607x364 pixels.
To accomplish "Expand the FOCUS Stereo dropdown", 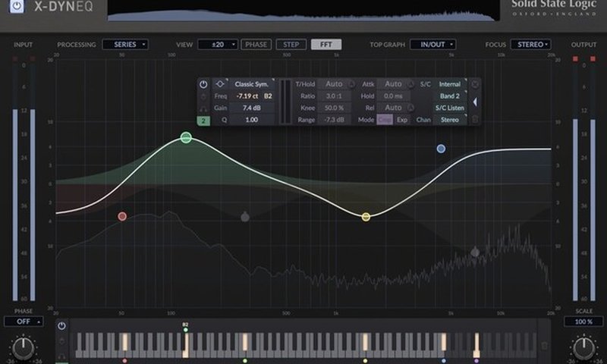I will click(530, 45).
